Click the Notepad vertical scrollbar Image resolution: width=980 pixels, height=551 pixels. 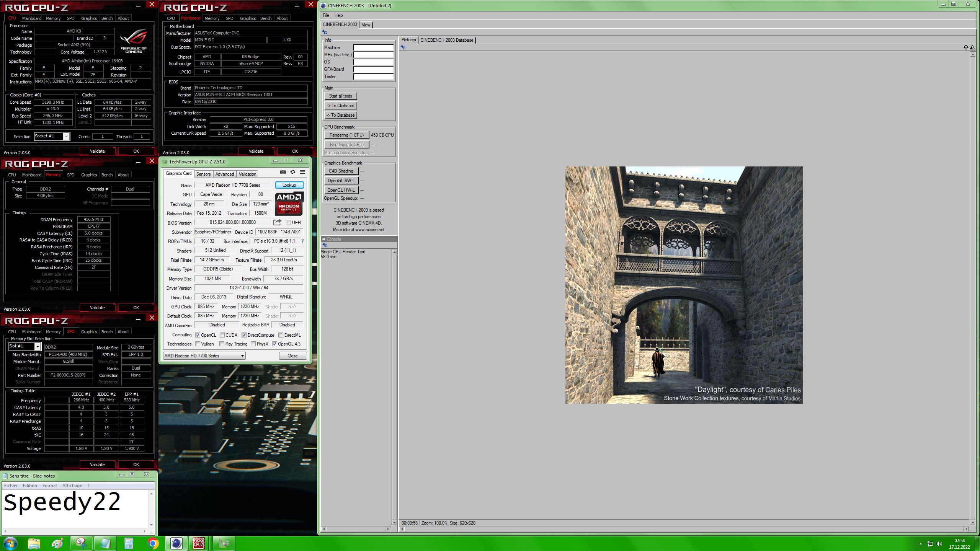pos(151,509)
